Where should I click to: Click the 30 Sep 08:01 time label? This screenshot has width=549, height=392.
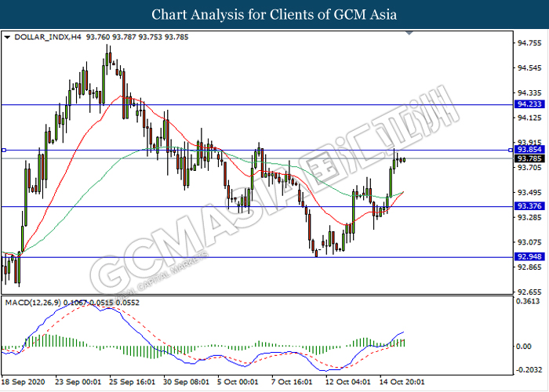[x=186, y=382]
